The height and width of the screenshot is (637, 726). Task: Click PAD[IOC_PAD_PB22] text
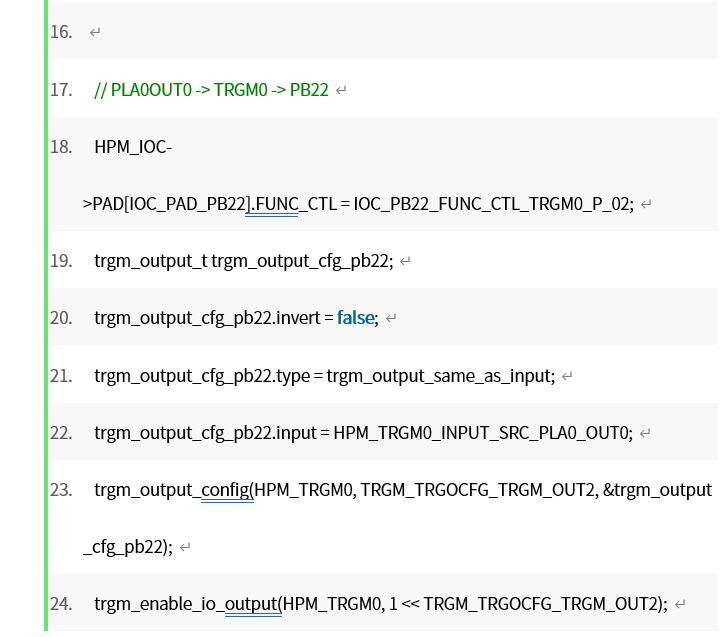pyautogui.click(x=171, y=204)
